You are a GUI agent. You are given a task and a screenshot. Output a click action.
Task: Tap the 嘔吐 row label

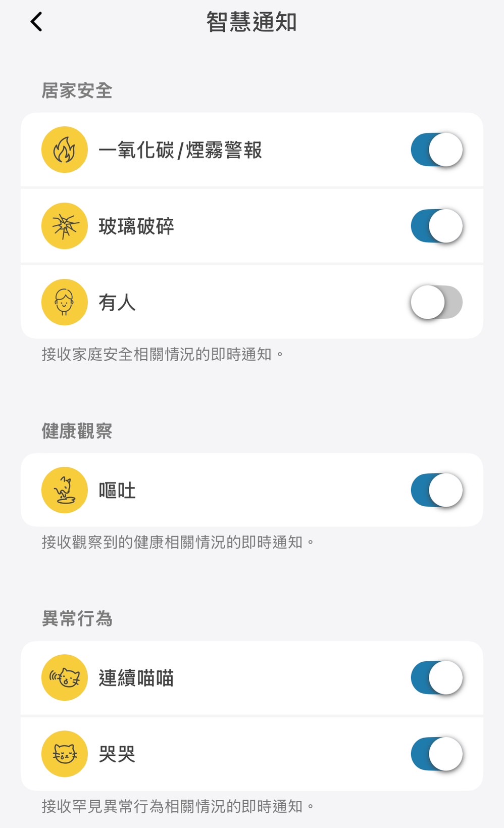coord(117,490)
